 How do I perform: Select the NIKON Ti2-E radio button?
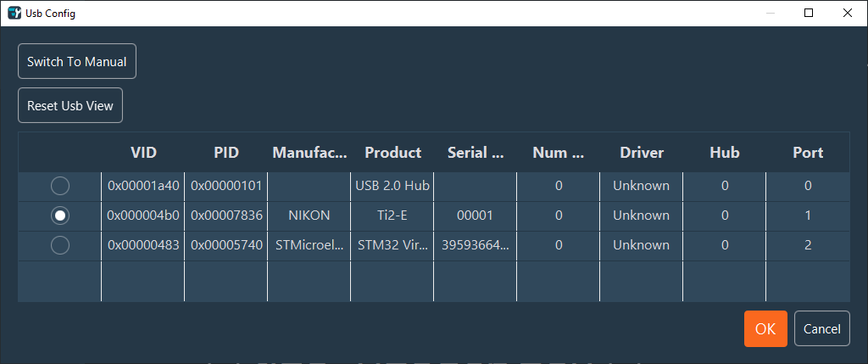60,215
